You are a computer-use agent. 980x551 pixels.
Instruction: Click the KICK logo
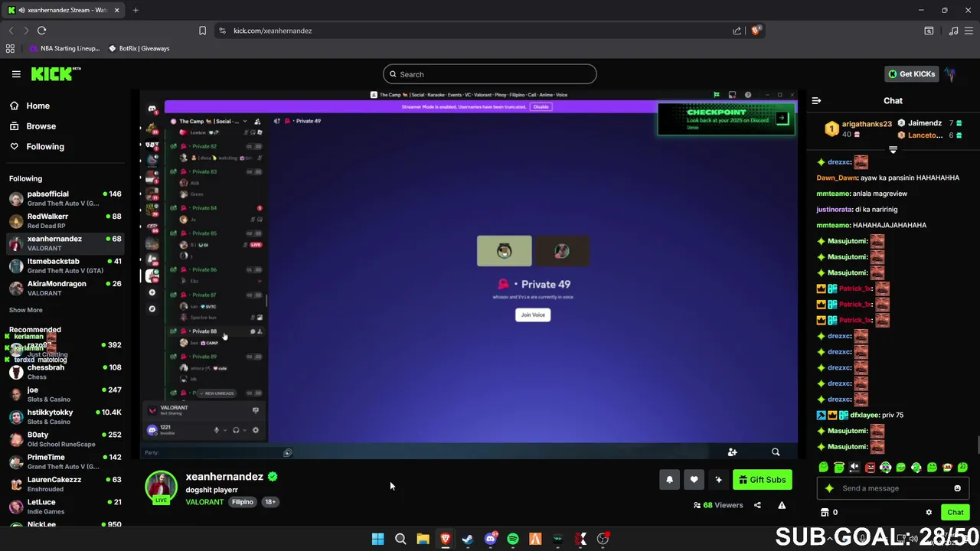click(x=56, y=73)
